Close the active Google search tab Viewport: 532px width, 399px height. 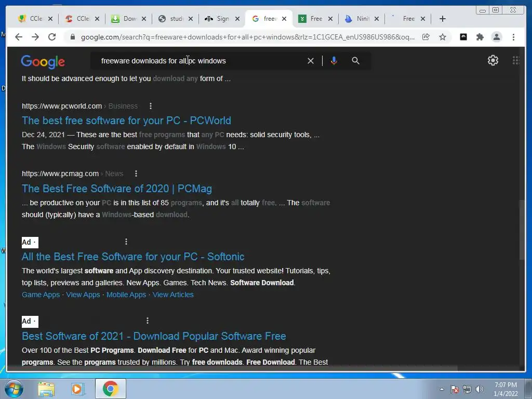[284, 19]
